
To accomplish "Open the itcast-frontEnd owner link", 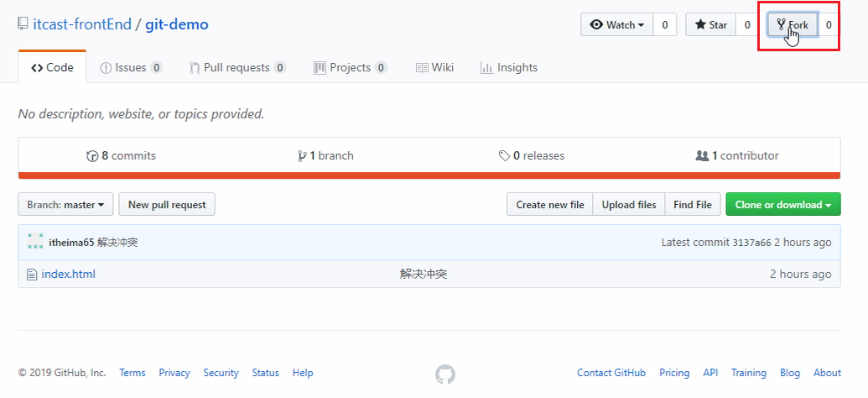I will 82,24.
